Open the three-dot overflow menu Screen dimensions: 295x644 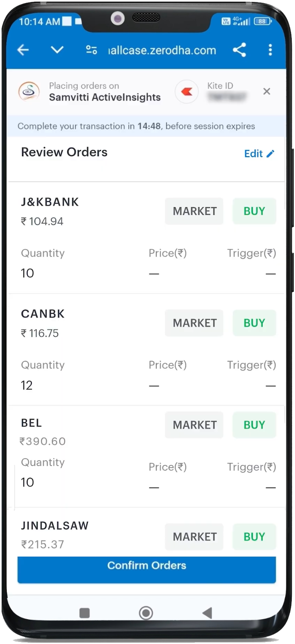[x=270, y=50]
